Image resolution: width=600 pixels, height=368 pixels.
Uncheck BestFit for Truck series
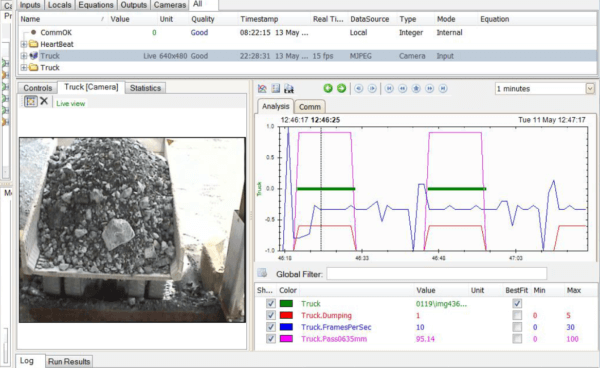pyautogui.click(x=517, y=304)
